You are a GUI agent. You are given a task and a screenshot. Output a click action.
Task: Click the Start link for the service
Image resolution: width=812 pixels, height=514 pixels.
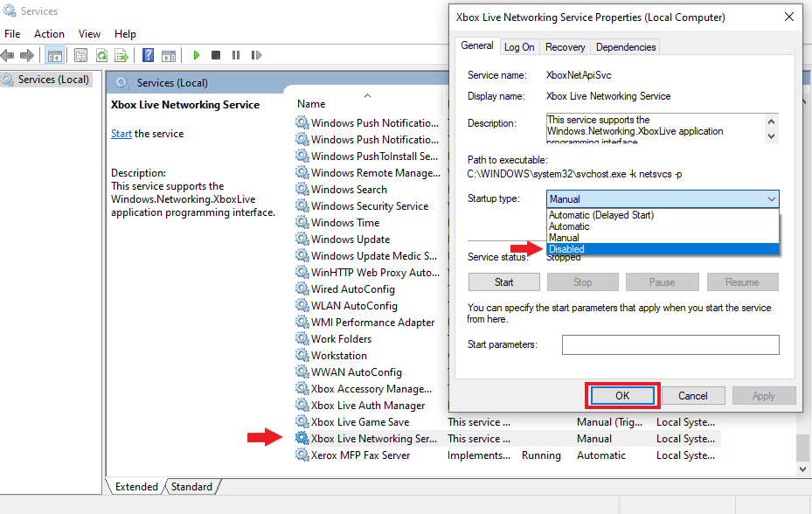120,133
